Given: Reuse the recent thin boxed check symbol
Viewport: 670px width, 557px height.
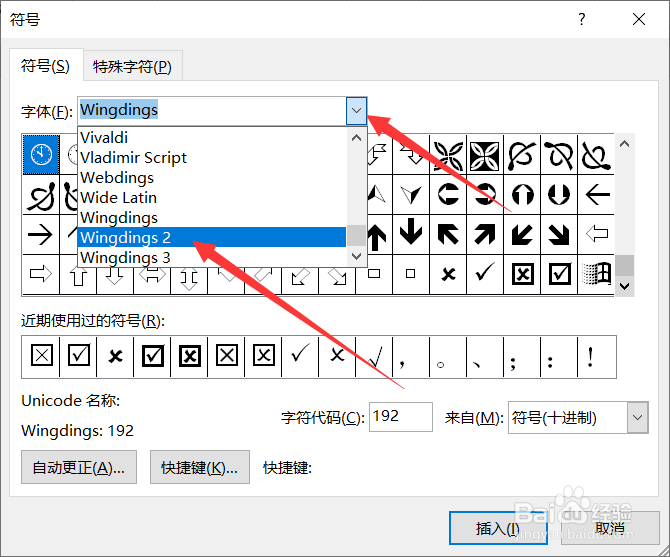Looking at the screenshot, I should (78, 356).
